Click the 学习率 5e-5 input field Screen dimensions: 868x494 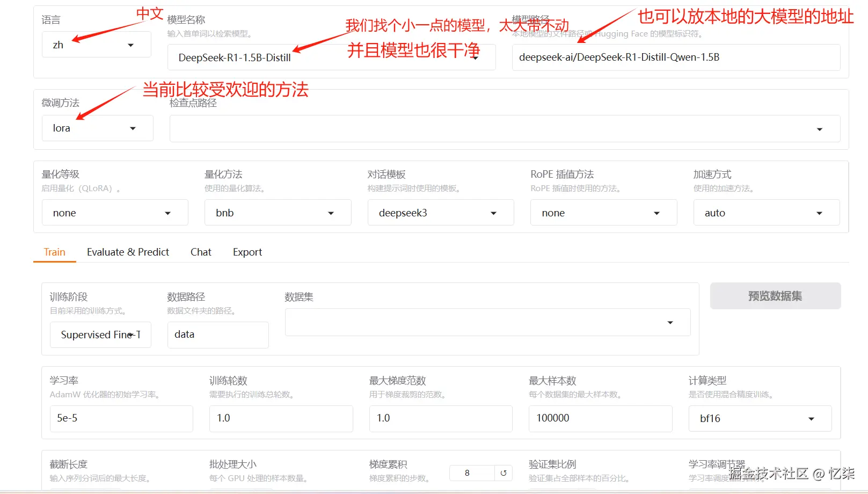(121, 418)
